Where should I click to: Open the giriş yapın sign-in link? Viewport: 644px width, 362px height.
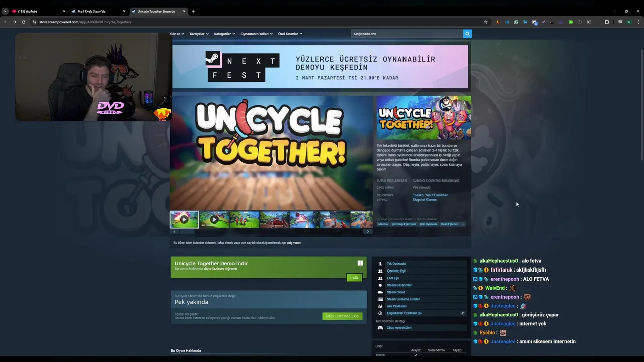click(294, 243)
